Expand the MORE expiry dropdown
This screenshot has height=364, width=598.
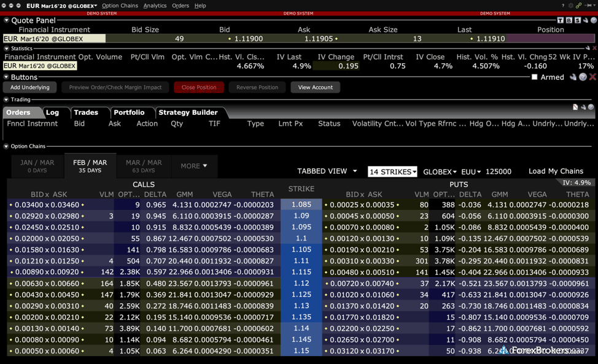point(194,166)
